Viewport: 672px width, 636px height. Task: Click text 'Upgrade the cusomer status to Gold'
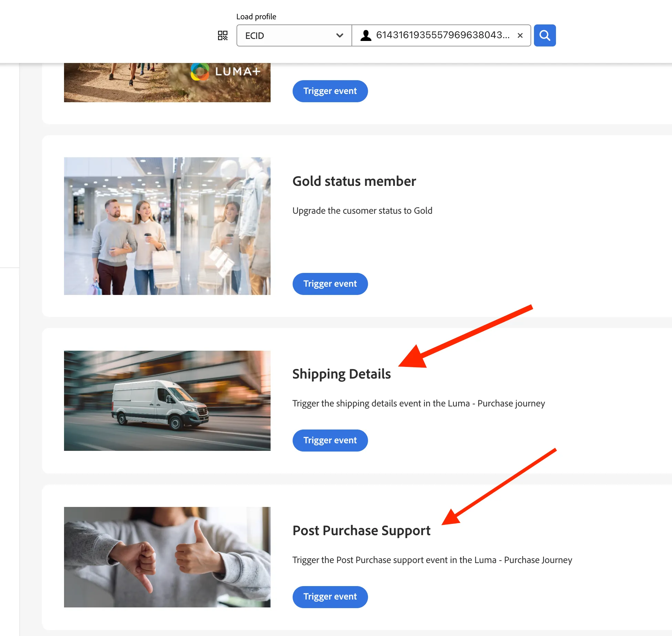(362, 211)
